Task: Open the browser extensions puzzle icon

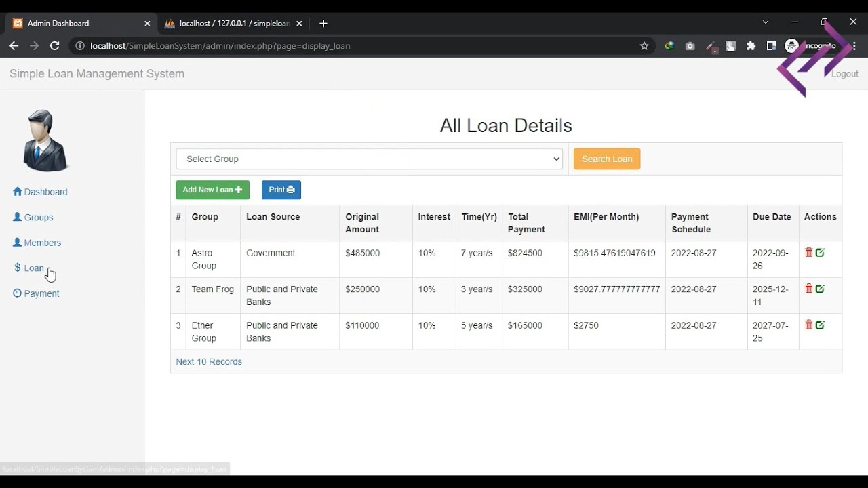Action: 751,46
